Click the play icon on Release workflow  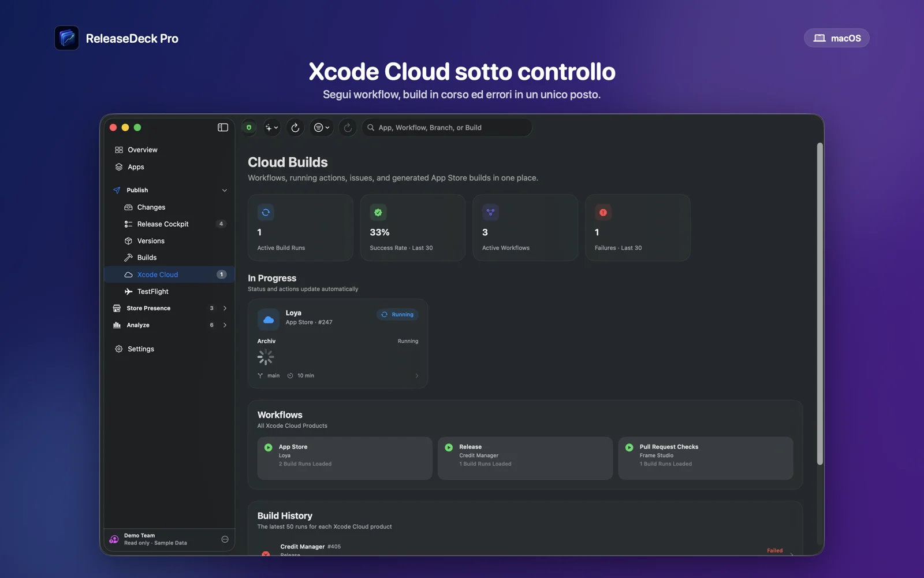[449, 447]
